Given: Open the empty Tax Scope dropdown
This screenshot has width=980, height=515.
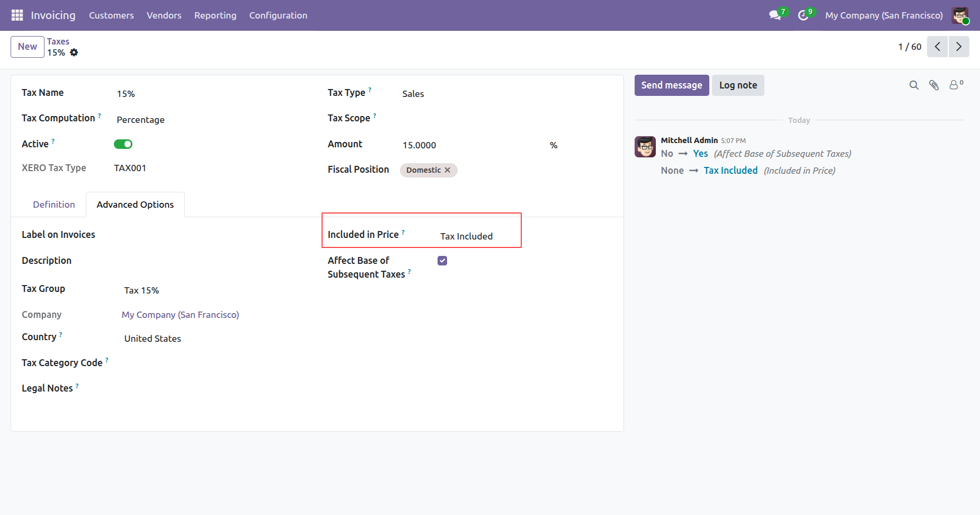Looking at the screenshot, I should click(506, 119).
